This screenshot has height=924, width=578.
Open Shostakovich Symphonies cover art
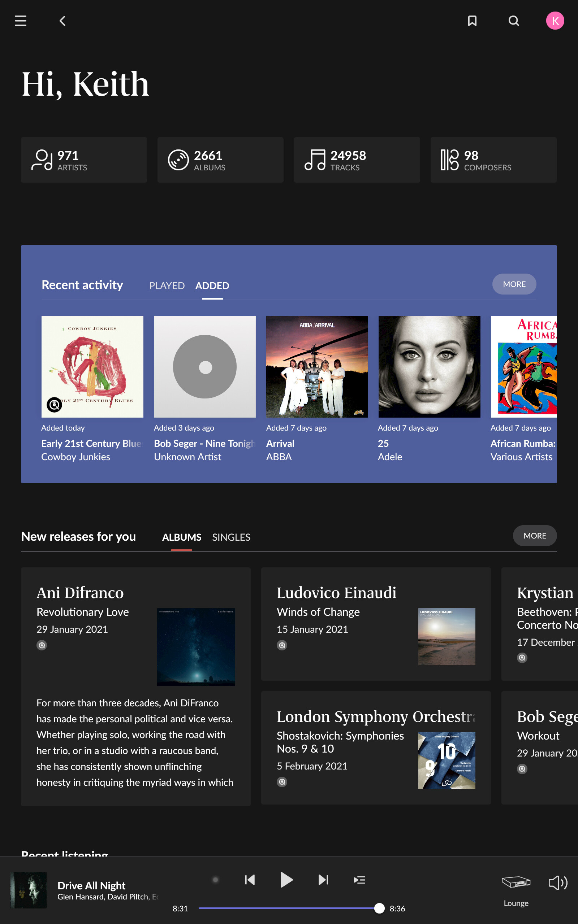(x=447, y=760)
